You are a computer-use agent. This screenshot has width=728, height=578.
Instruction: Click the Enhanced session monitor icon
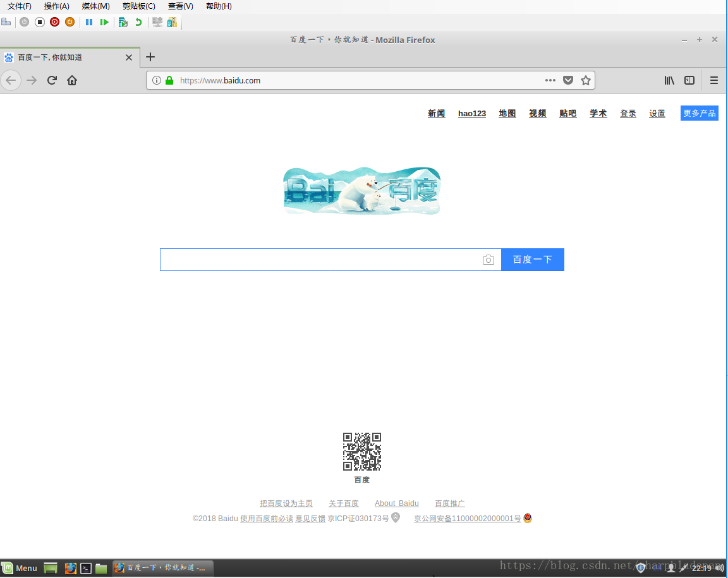[157, 22]
